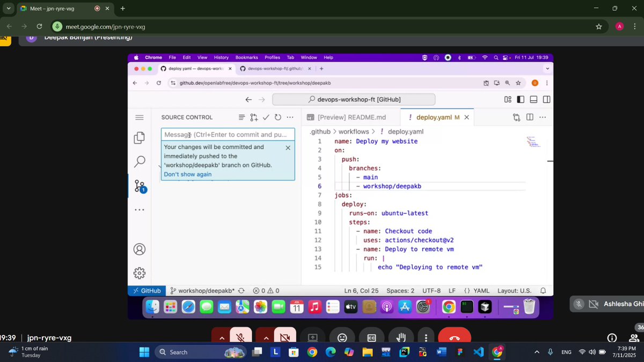Click the customize layout icon
The image size is (644, 362).
point(508,100)
